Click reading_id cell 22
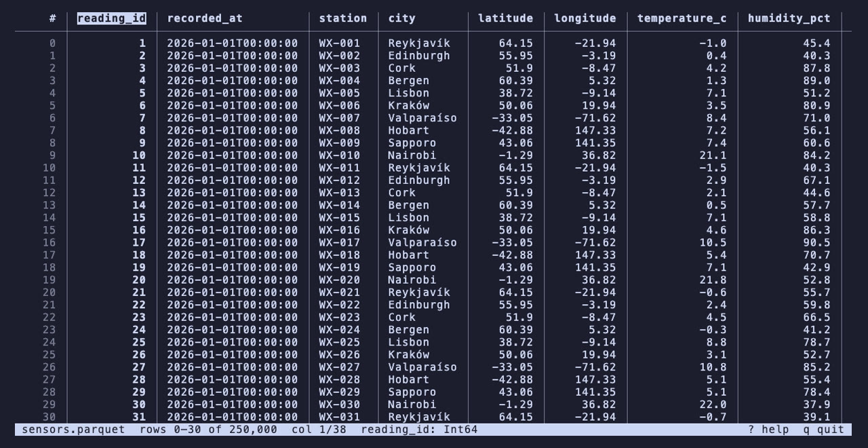The height and width of the screenshot is (448, 868). (x=139, y=305)
